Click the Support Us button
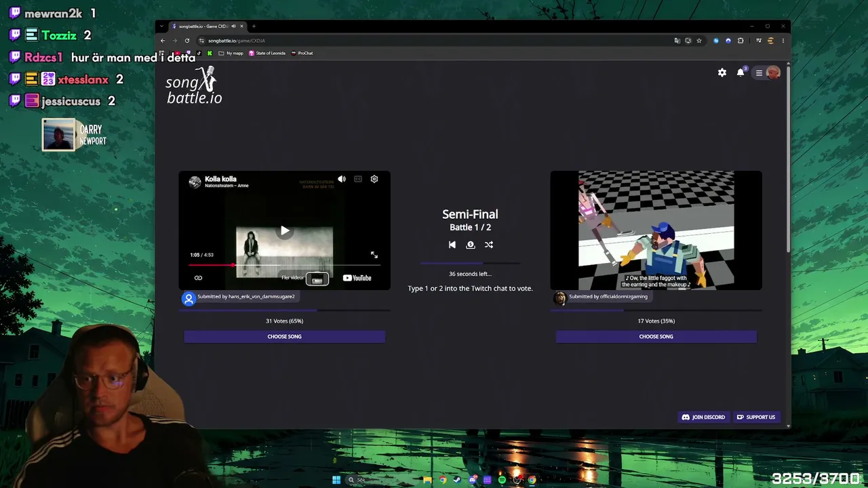This screenshot has height=488, width=868. point(756,418)
